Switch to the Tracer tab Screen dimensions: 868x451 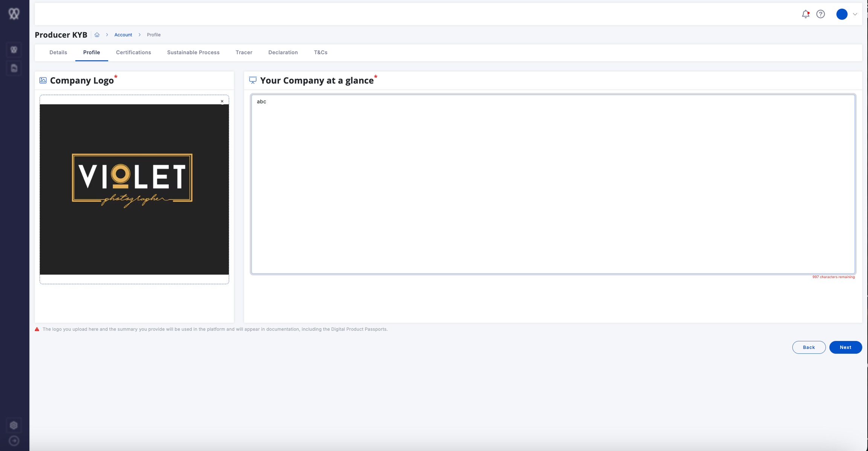pos(244,52)
